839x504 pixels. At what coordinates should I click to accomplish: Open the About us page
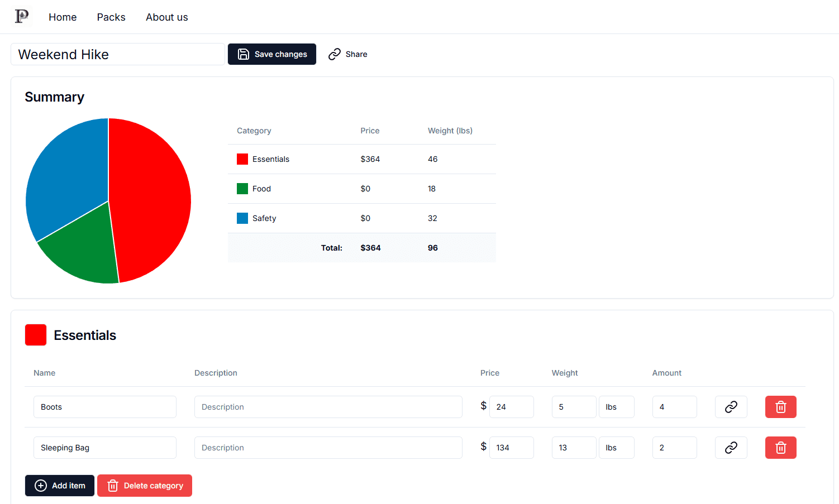[x=166, y=17]
